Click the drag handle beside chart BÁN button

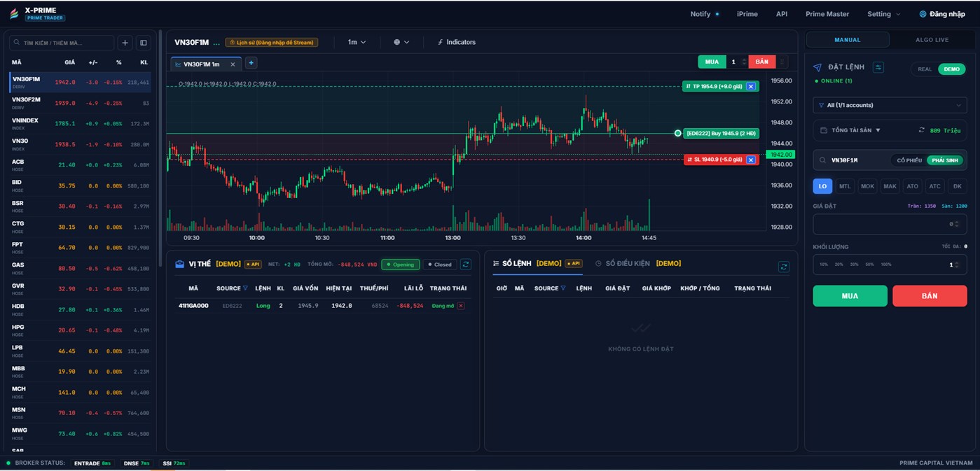click(782, 62)
